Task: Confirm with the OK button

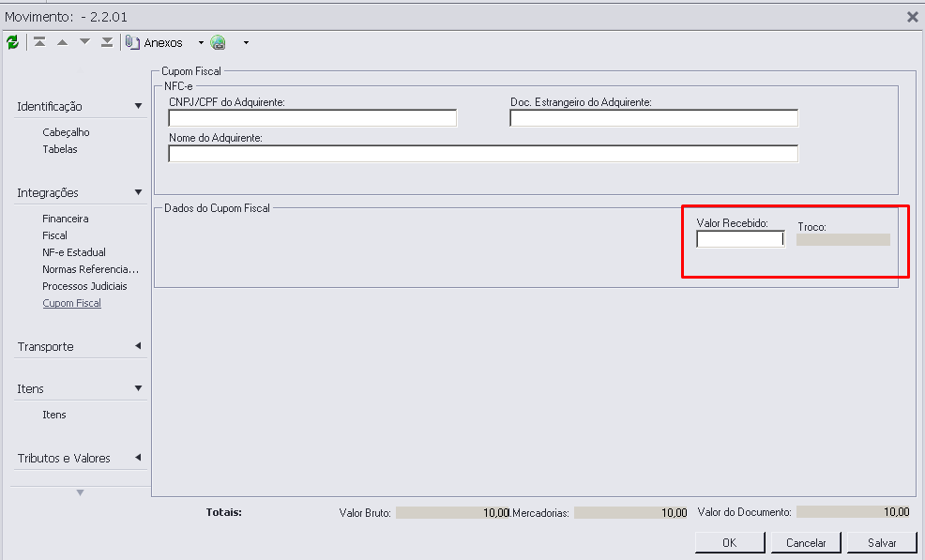Action: (730, 542)
